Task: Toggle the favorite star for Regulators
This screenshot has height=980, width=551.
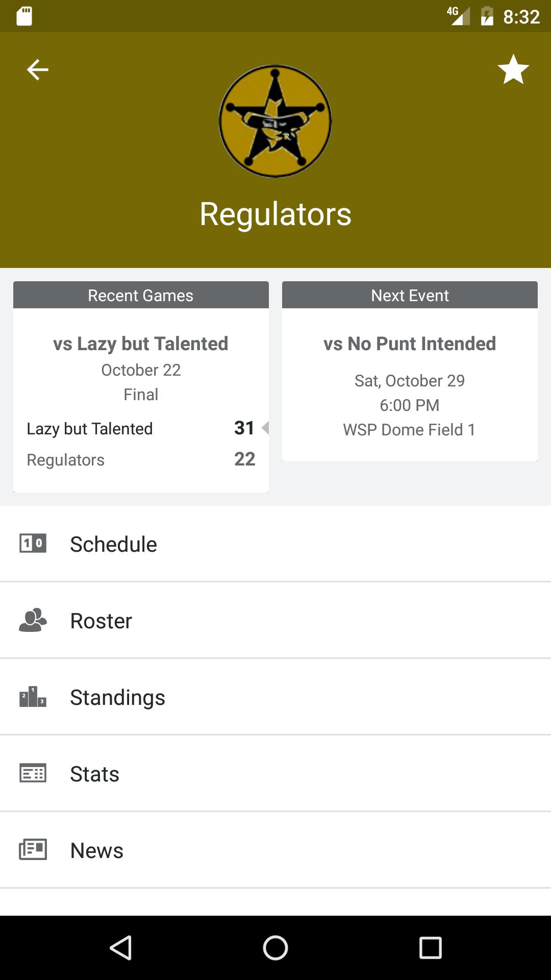Action: (x=513, y=69)
